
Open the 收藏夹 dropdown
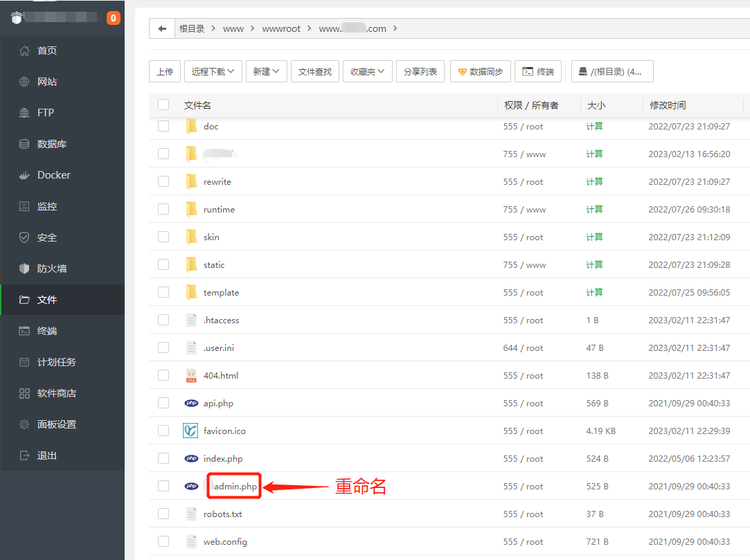click(x=367, y=72)
